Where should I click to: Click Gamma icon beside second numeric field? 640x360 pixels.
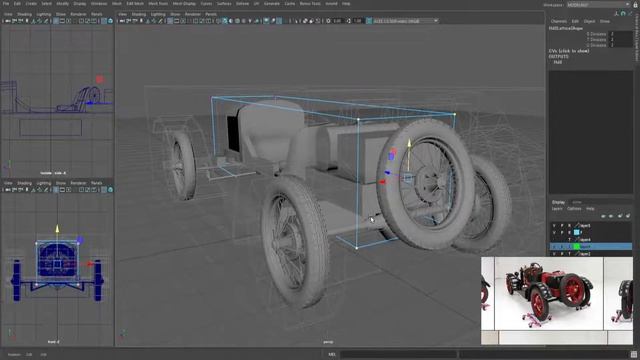(349, 20)
